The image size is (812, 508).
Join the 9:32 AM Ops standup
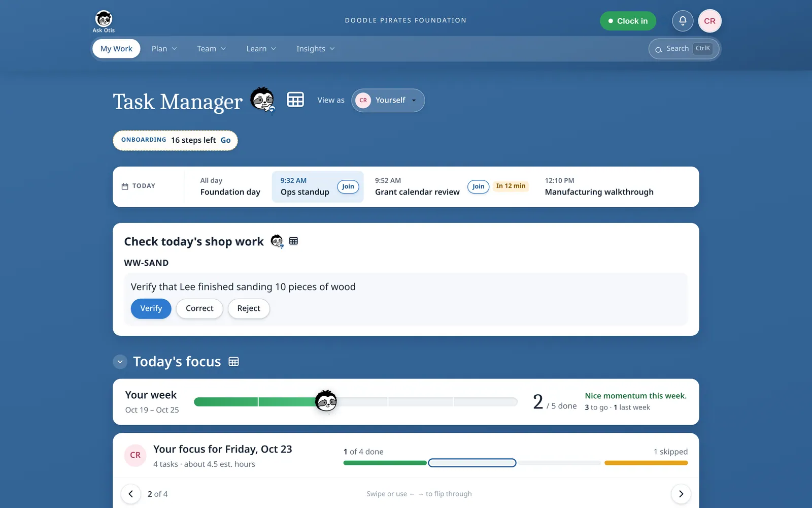pyautogui.click(x=348, y=186)
